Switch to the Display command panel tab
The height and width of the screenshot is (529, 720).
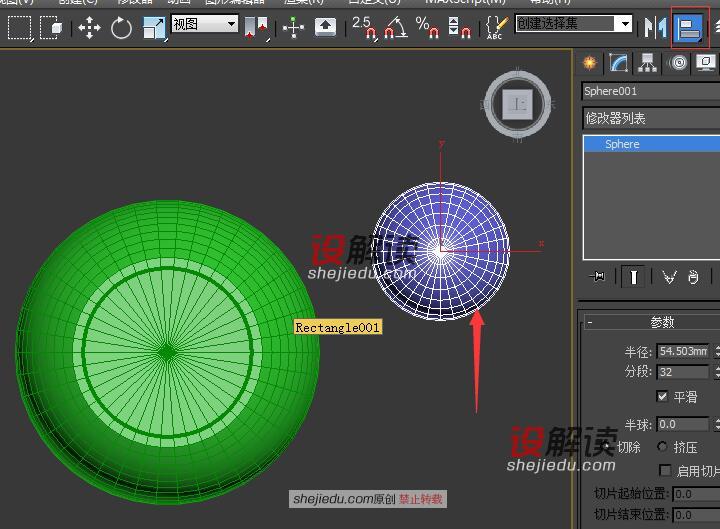(706, 62)
